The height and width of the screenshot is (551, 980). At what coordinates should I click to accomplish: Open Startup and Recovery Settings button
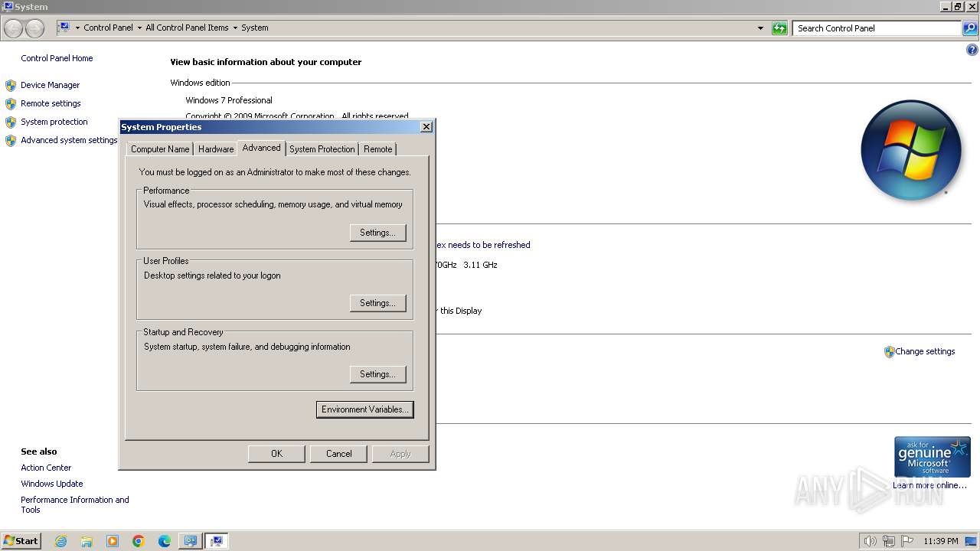tap(377, 374)
